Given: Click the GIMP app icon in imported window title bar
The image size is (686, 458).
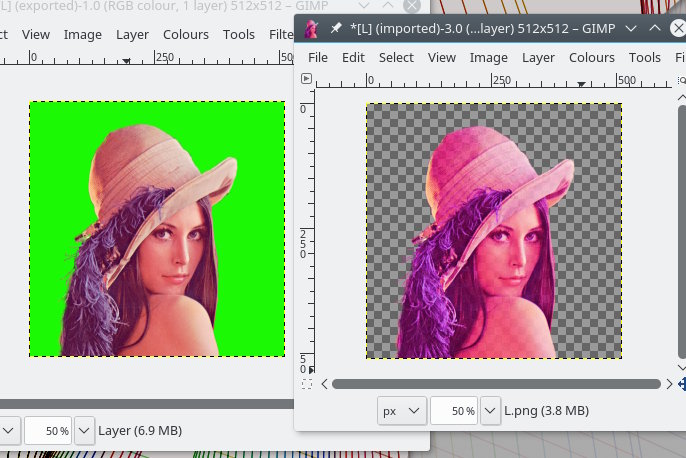Looking at the screenshot, I should 312,29.
